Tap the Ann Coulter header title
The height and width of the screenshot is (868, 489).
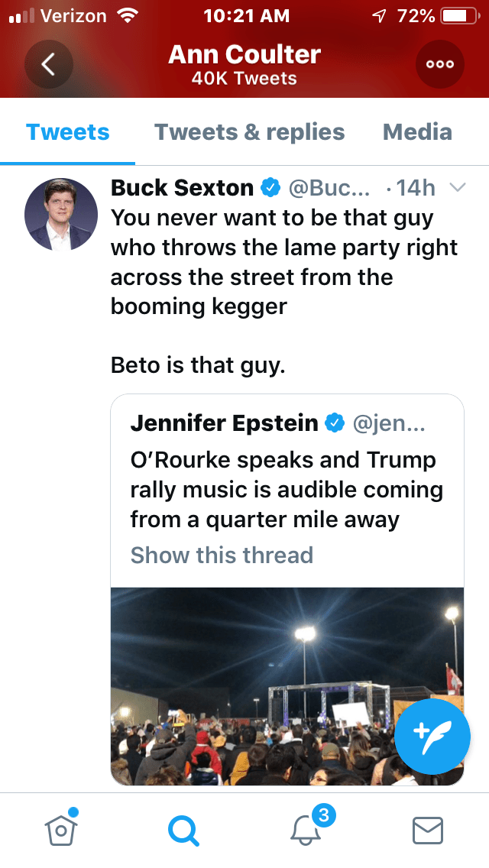click(x=244, y=55)
